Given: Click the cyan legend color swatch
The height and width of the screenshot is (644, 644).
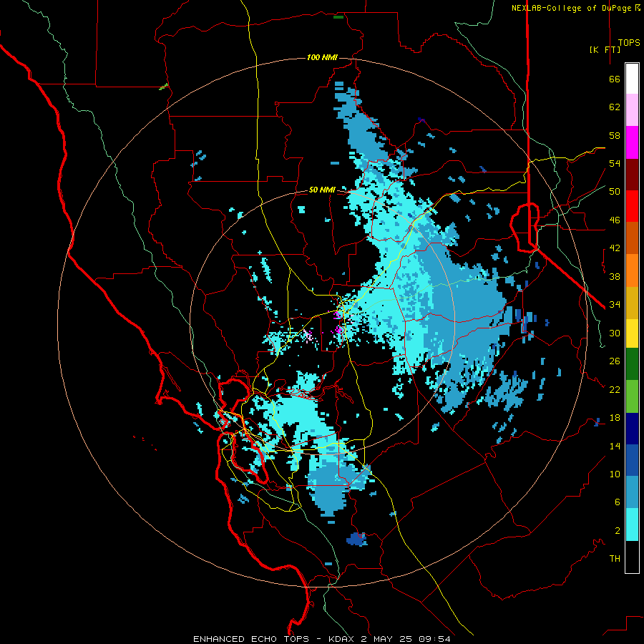Looking at the screenshot, I should [632, 525].
